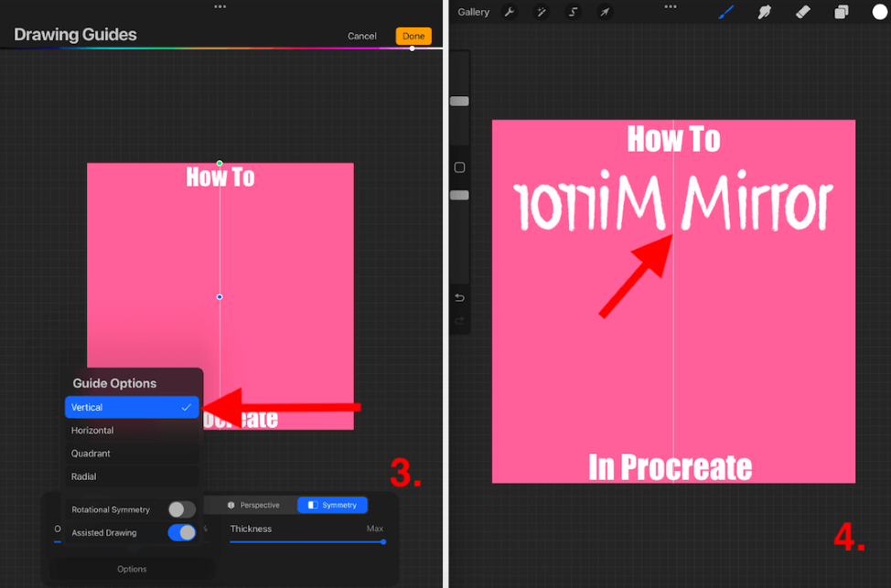The height and width of the screenshot is (588, 891).
Task: Switch to the Perspective guide tab
Action: coord(253,505)
